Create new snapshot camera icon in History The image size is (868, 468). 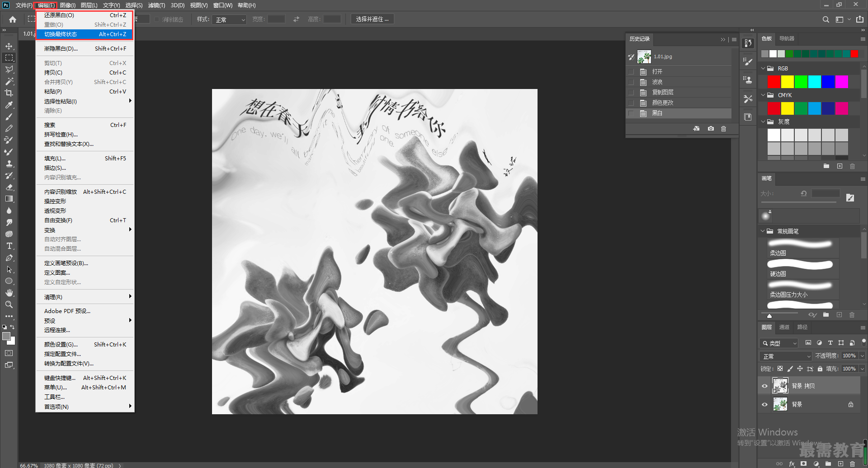point(711,129)
